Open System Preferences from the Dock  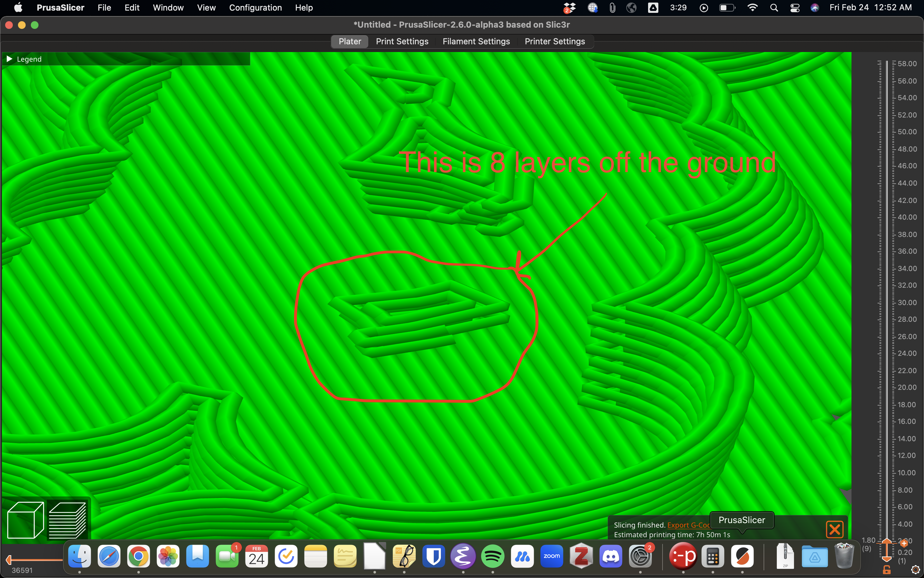pos(640,556)
